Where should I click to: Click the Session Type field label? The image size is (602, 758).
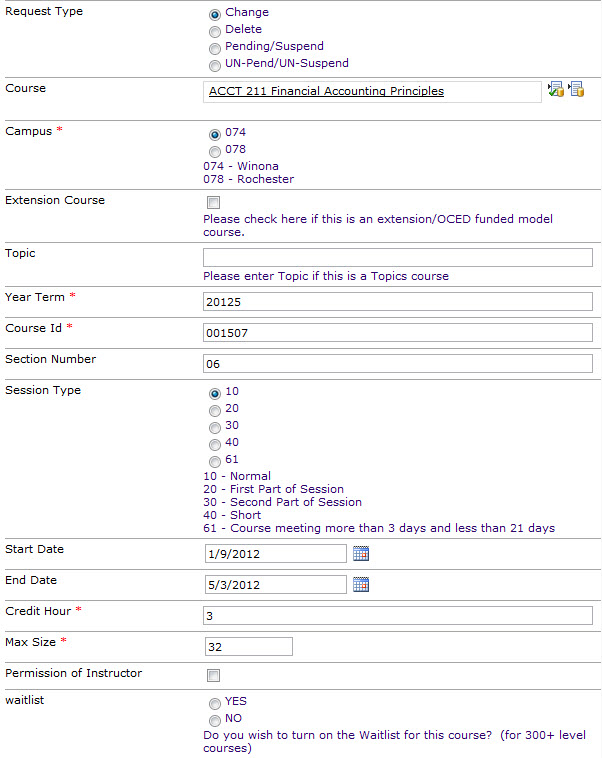click(x=43, y=390)
